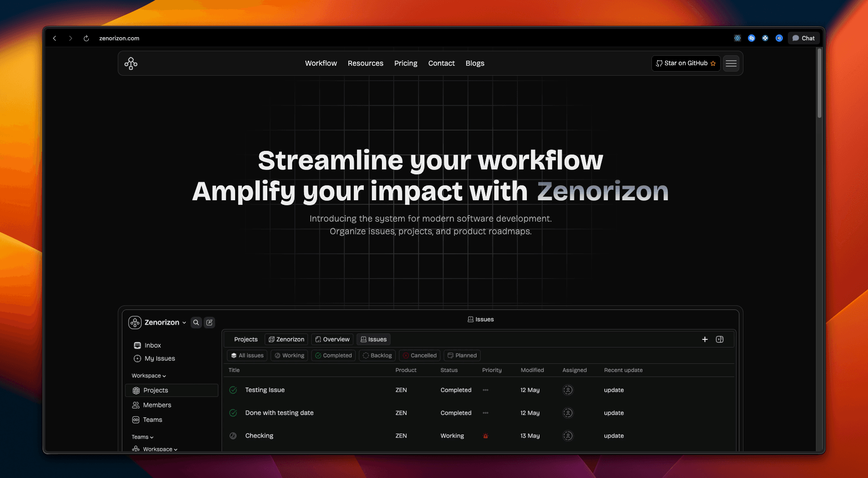
Task: Open the Pricing menu item
Action: click(405, 63)
